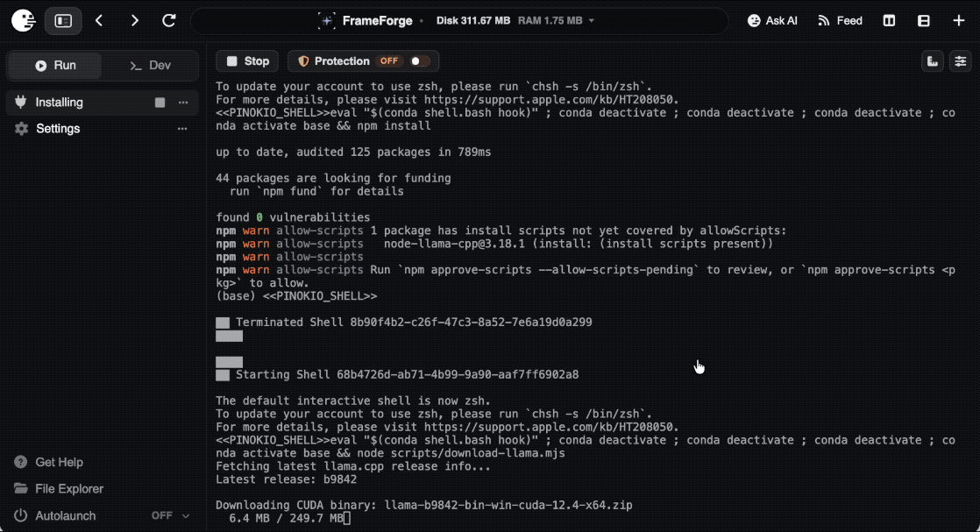This screenshot has height=532, width=980.
Task: Open the split rows layout icon
Action: [924, 21]
